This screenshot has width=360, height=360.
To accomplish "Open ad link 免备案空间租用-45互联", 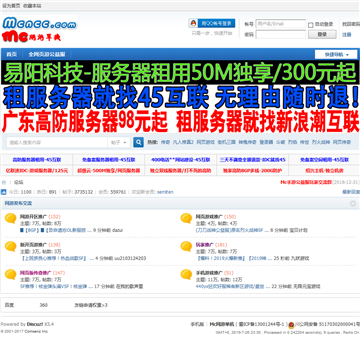I will pyautogui.click(x=324, y=160).
